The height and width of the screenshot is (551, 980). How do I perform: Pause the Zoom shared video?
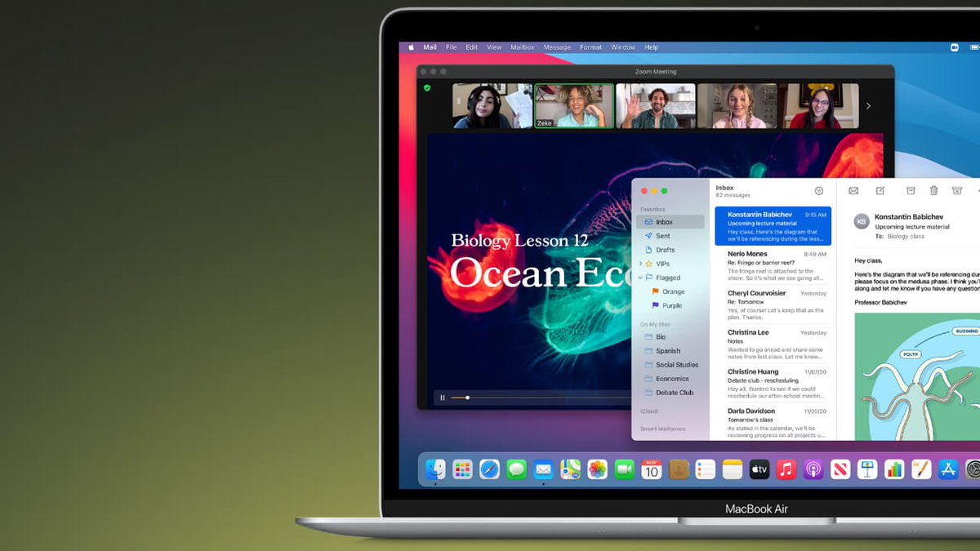click(443, 398)
